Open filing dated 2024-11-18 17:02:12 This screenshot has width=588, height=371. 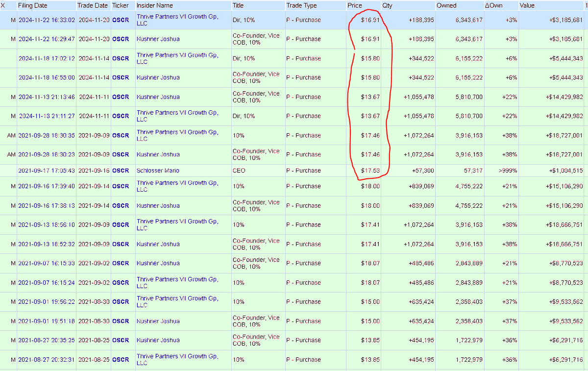coord(47,58)
